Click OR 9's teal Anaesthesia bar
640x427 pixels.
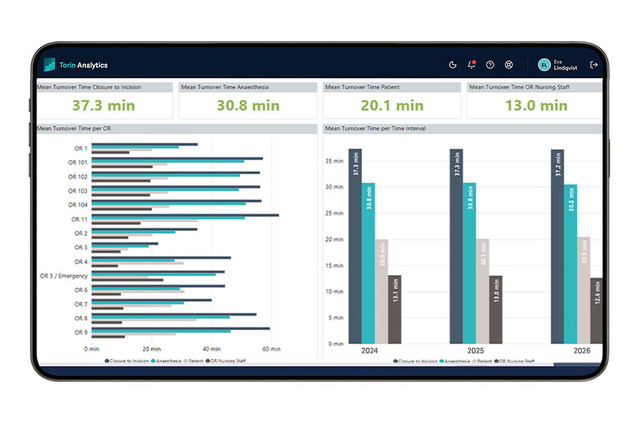[161, 331]
